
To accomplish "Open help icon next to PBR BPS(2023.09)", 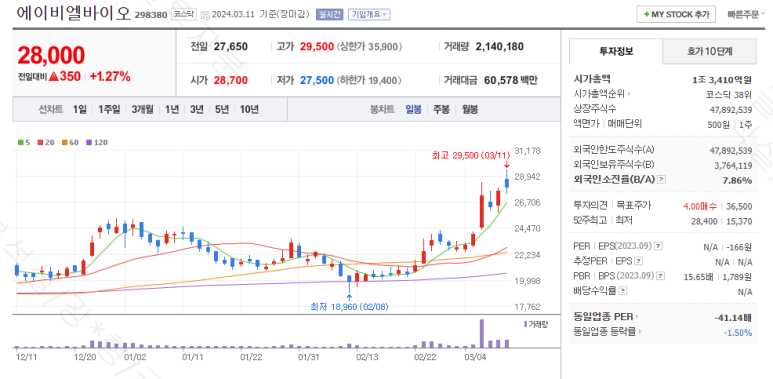I will tap(661, 276).
